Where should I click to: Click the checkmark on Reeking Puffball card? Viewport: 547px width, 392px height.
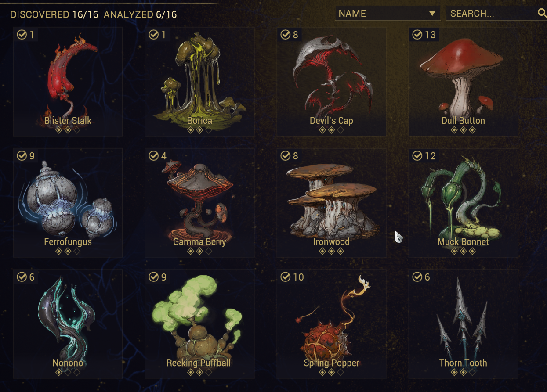tap(154, 277)
